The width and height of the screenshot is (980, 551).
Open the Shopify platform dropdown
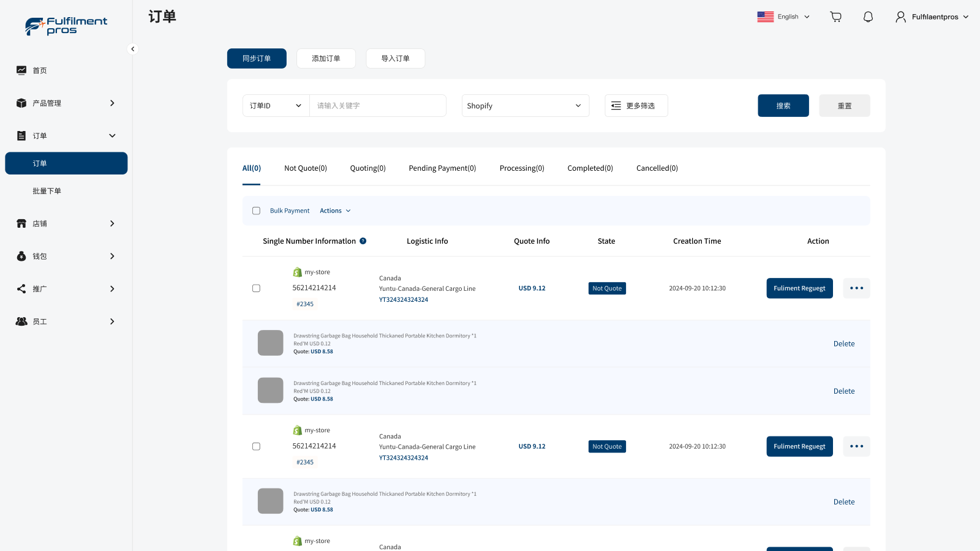(x=525, y=105)
